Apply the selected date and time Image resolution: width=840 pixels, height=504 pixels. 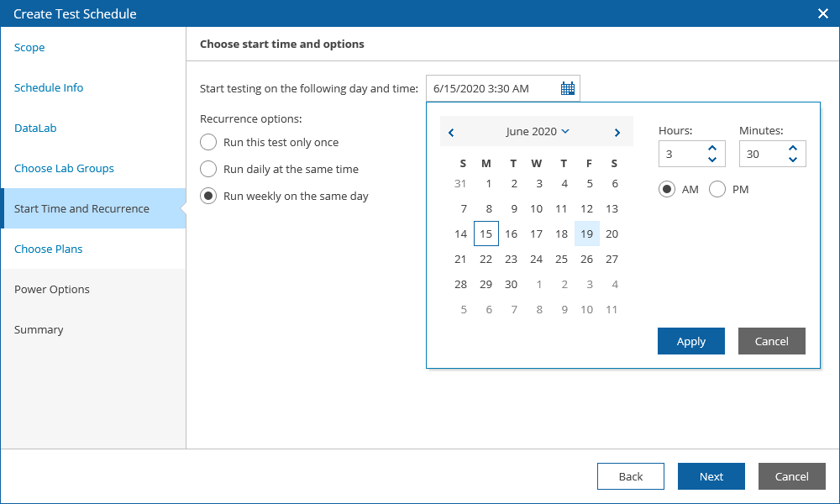(690, 341)
